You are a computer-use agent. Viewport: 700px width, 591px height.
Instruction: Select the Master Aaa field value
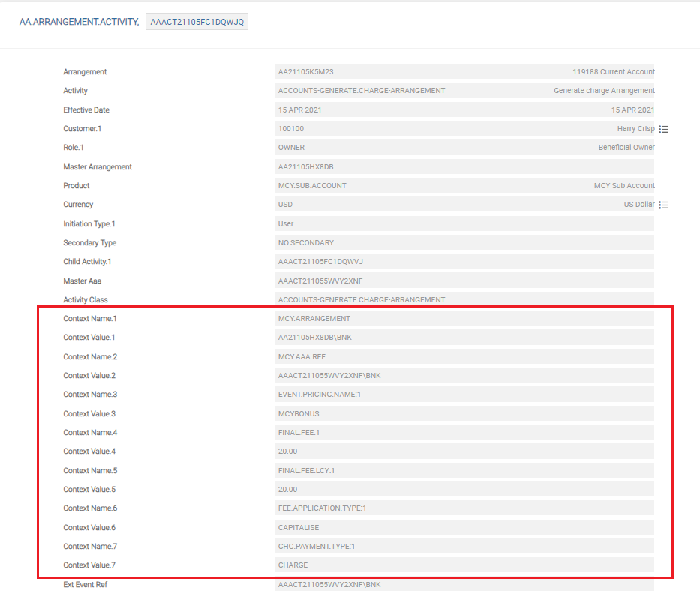click(320, 281)
